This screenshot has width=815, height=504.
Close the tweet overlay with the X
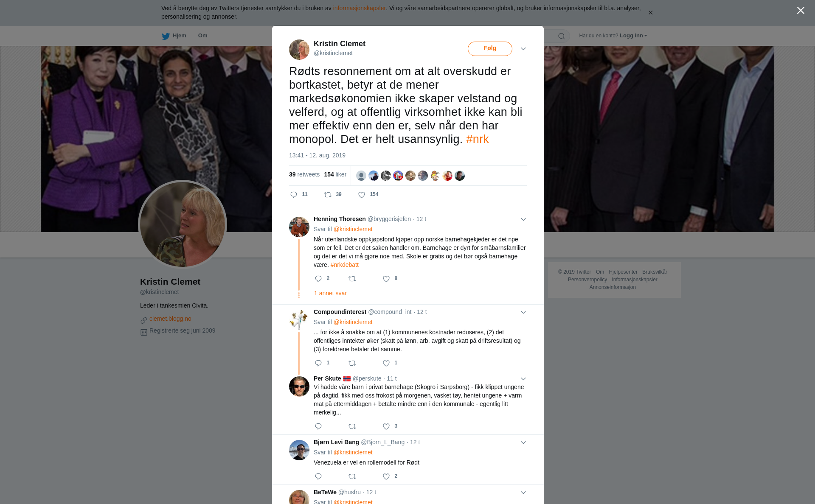coord(801,11)
